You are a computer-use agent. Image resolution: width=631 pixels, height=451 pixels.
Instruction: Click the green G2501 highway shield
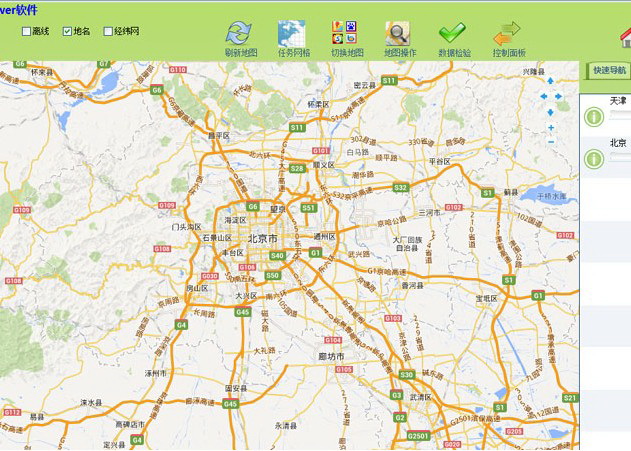(418, 436)
